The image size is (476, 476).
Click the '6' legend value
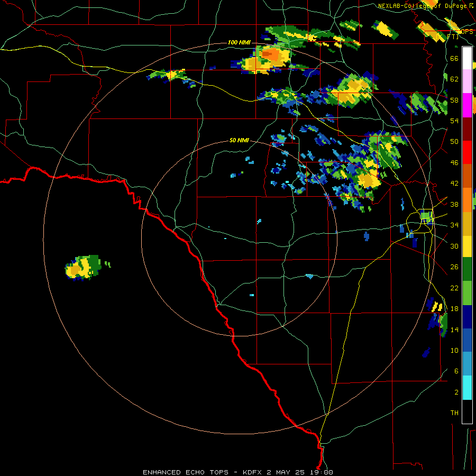tap(456, 371)
